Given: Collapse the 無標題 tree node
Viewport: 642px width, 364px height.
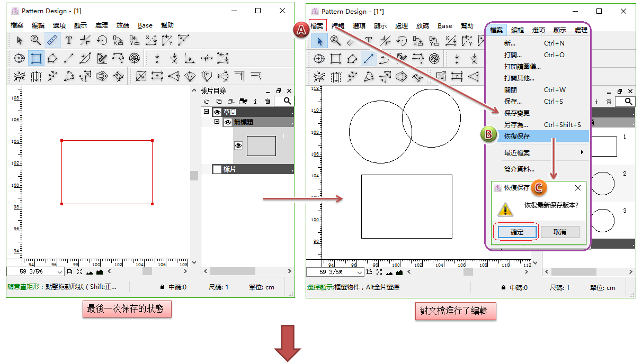Looking at the screenshot, I should [x=217, y=122].
